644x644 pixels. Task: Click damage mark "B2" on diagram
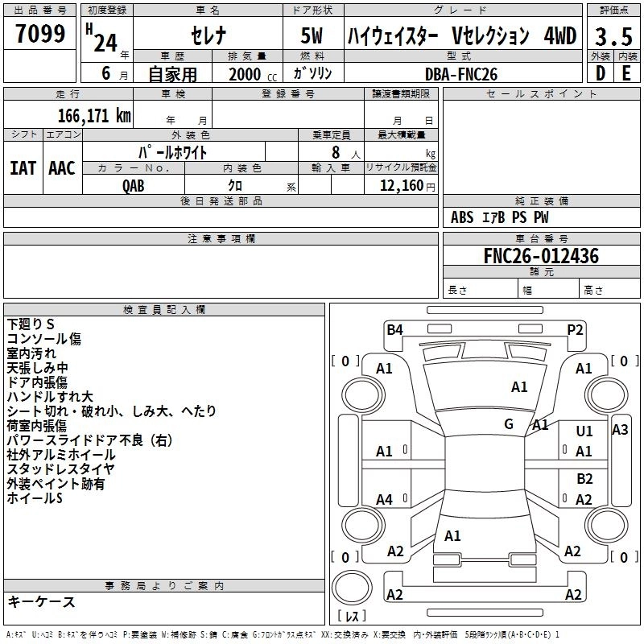click(x=584, y=479)
